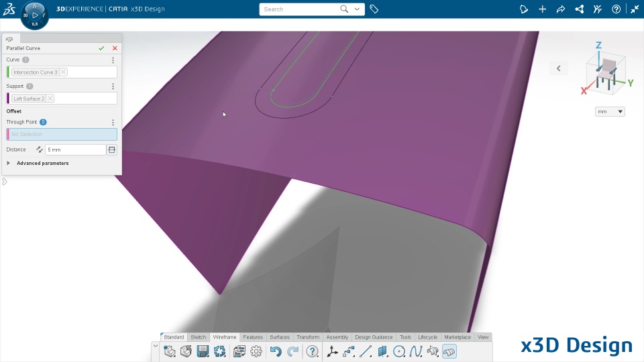The width and height of the screenshot is (644, 362).
Task: Click the Distance field formula button
Action: 112,149
